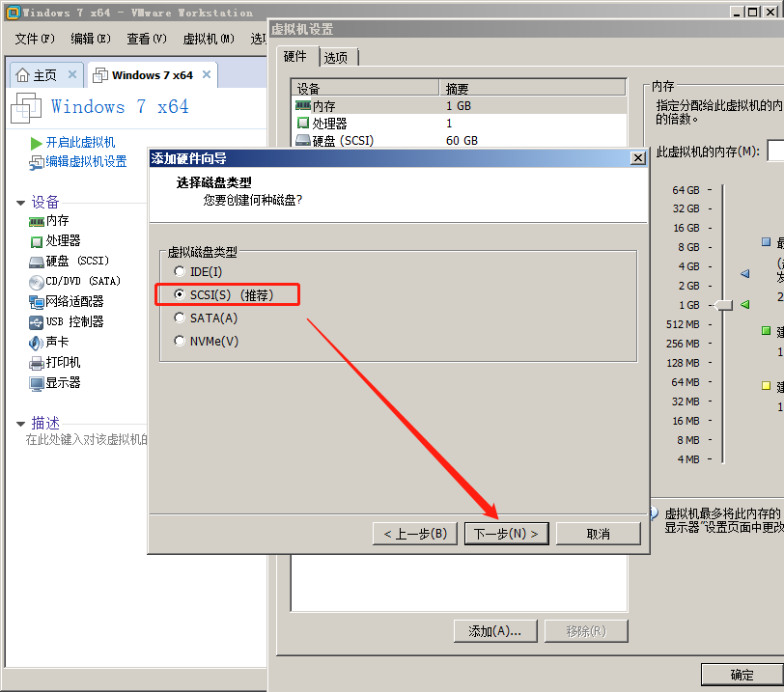Click the speaker icon beside 声卡
This screenshot has height=692, width=784.
coord(37,343)
